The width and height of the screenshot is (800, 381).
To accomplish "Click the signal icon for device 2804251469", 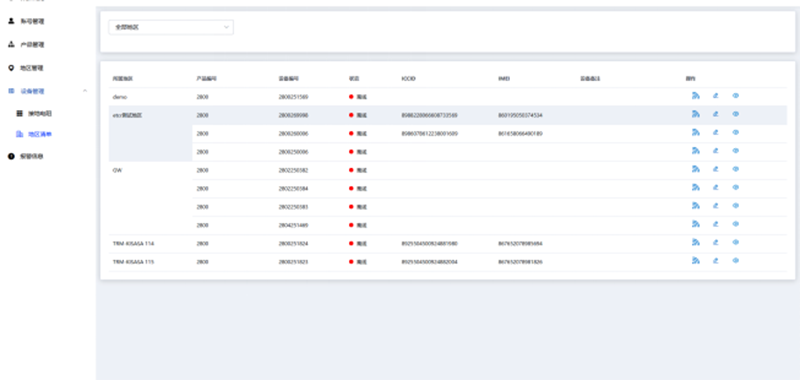I will [x=695, y=224].
